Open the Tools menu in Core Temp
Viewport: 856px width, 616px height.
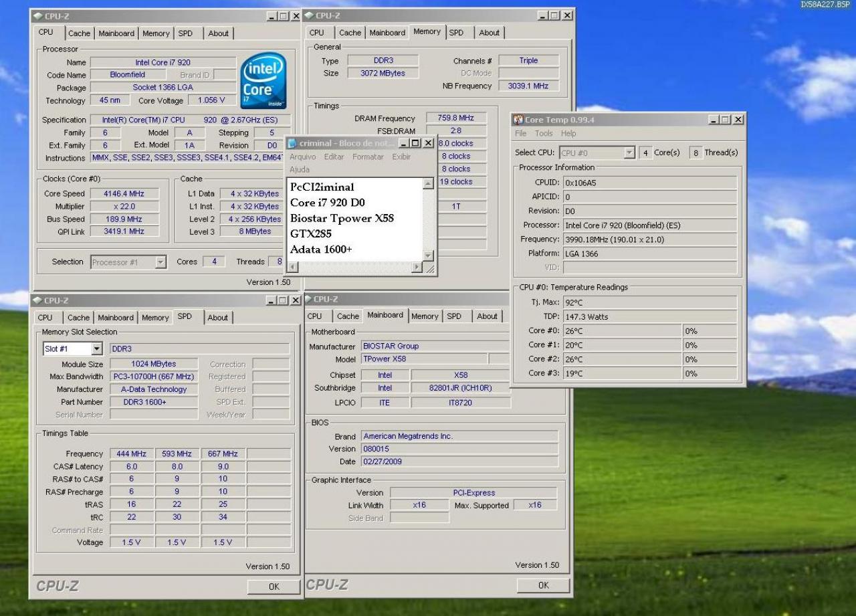544,134
